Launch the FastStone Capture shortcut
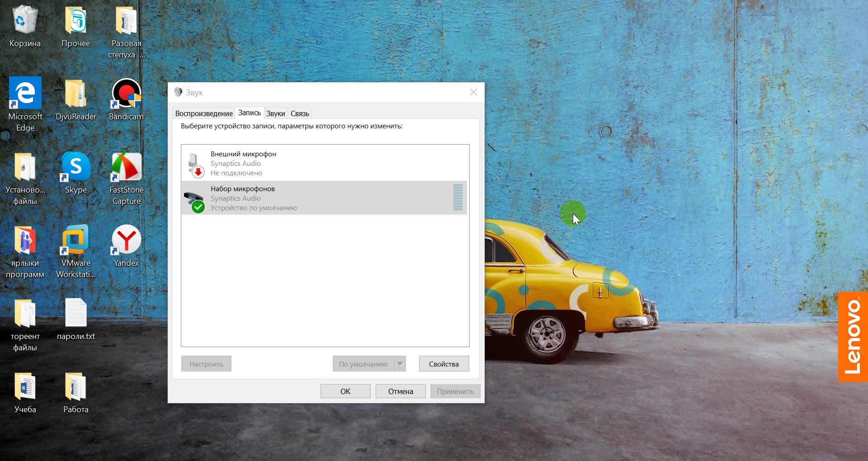The width and height of the screenshot is (868, 461). [x=126, y=167]
